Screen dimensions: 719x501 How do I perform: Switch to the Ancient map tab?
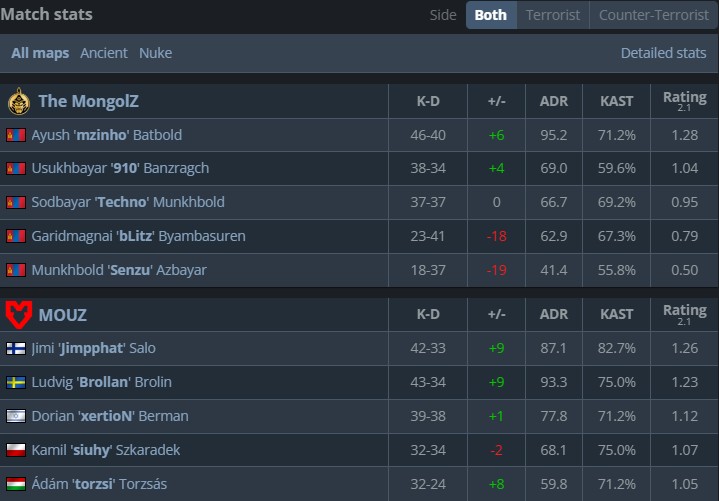click(104, 53)
